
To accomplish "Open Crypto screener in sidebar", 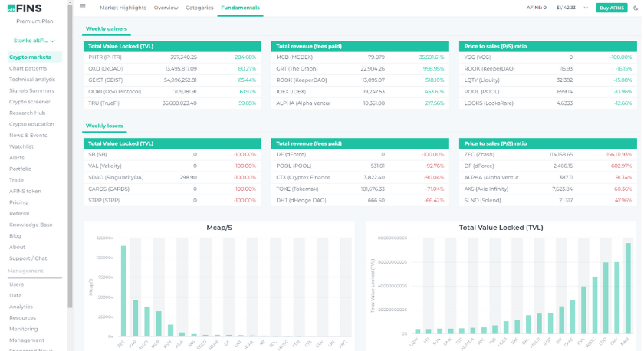I will [30, 102].
